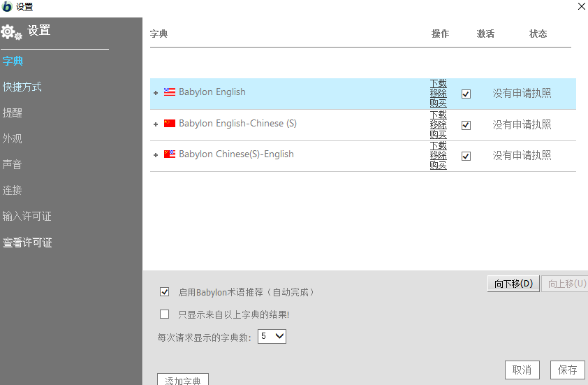Click the China flag icon for English-Chinese dictionary

pyautogui.click(x=170, y=124)
